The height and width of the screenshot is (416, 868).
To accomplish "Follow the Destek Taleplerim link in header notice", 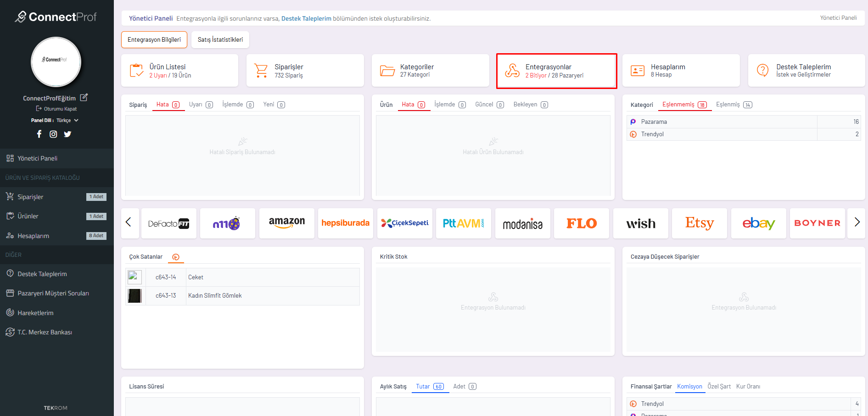I will coord(306,19).
